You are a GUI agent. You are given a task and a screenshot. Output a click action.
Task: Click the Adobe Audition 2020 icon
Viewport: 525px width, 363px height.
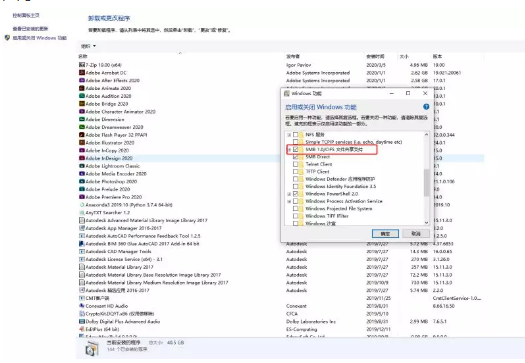pos(82,96)
